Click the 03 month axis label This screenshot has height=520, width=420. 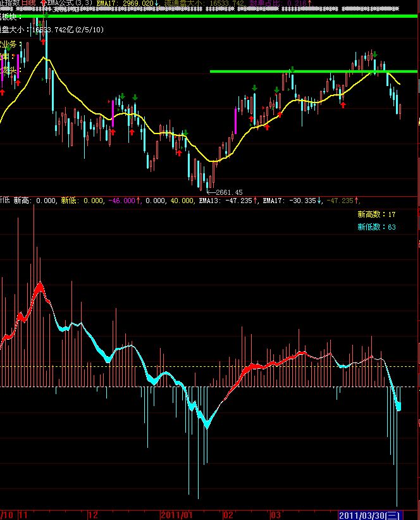coord(276,516)
